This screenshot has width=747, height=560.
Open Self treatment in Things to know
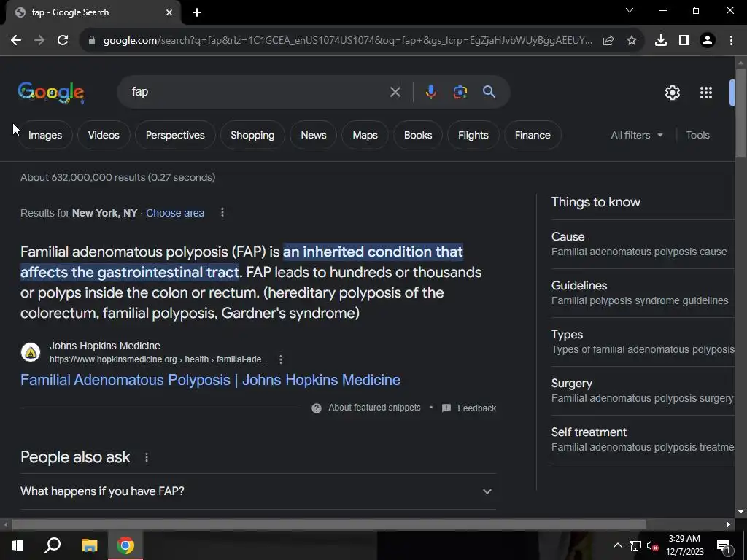click(643, 439)
